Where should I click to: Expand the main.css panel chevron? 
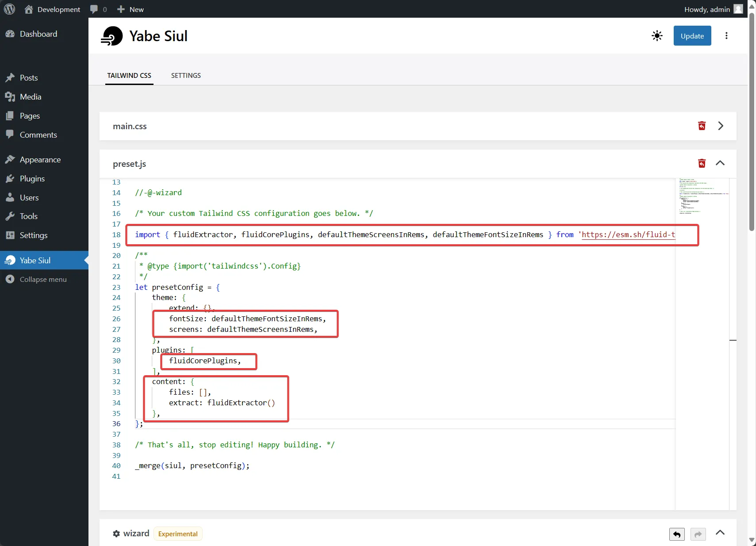[x=721, y=126]
